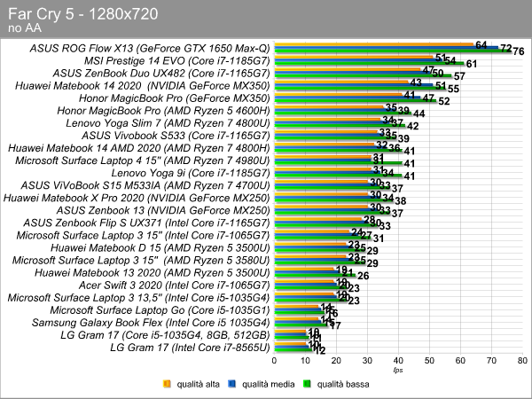The height and width of the screenshot is (399, 532).
Task: Select the 'qualità alta' legend label
Action: pyautogui.click(x=198, y=384)
